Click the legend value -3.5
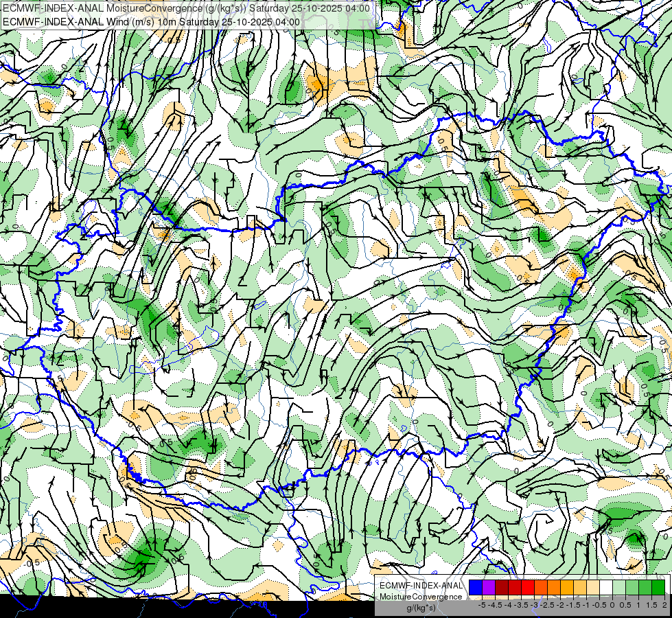This screenshot has width=672, height=618. pos(521,605)
